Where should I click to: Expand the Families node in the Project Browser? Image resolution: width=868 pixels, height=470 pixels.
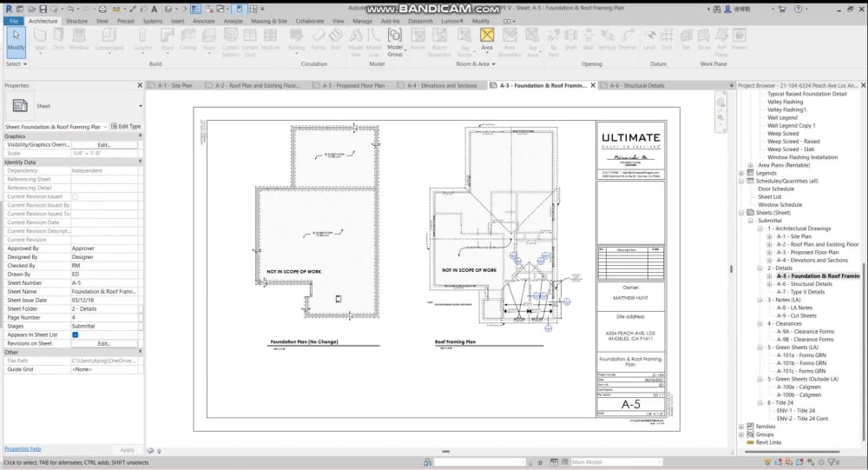741,427
